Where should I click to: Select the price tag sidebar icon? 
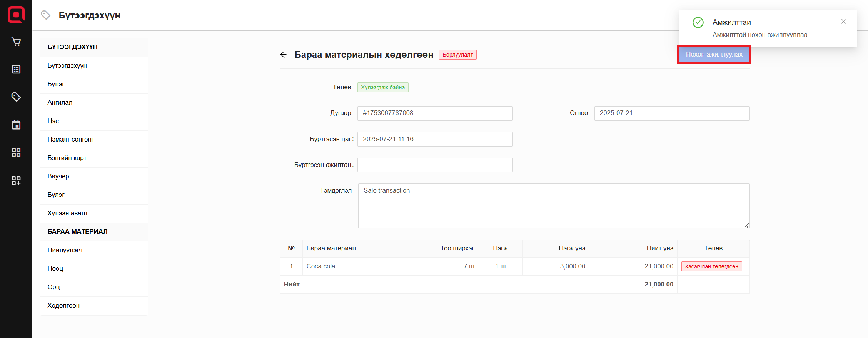pyautogui.click(x=16, y=97)
